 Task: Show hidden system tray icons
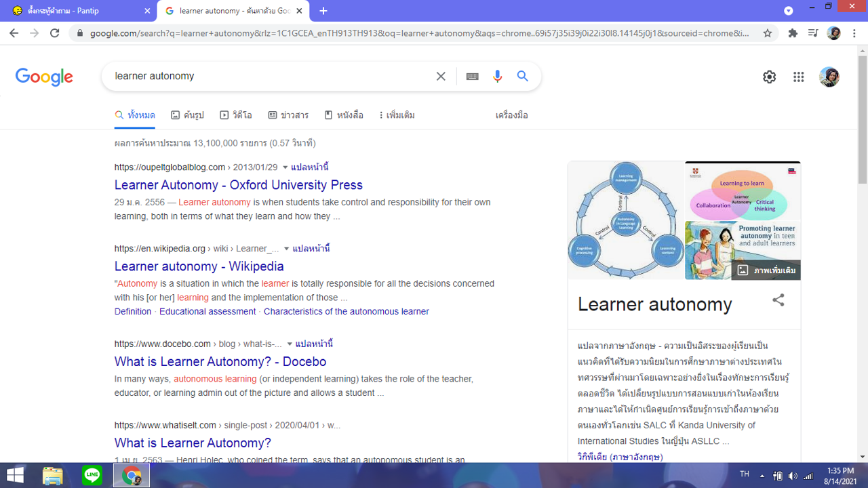[762, 476]
